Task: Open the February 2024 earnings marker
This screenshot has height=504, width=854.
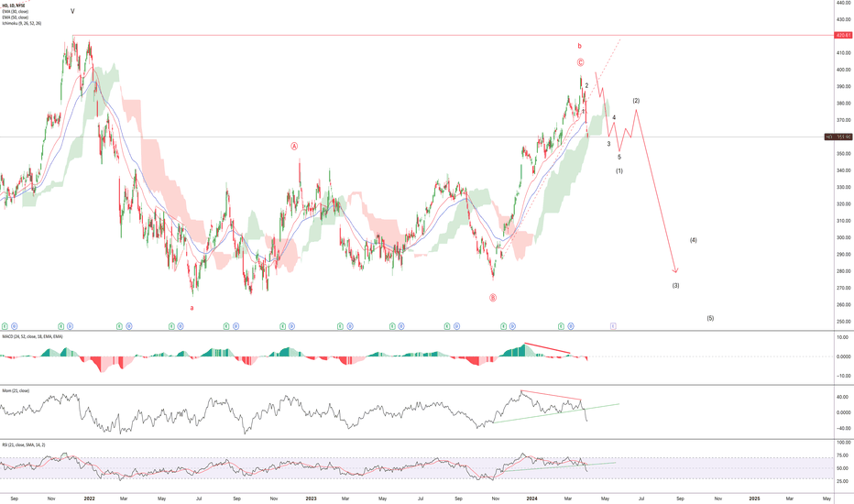Action: click(x=561, y=326)
